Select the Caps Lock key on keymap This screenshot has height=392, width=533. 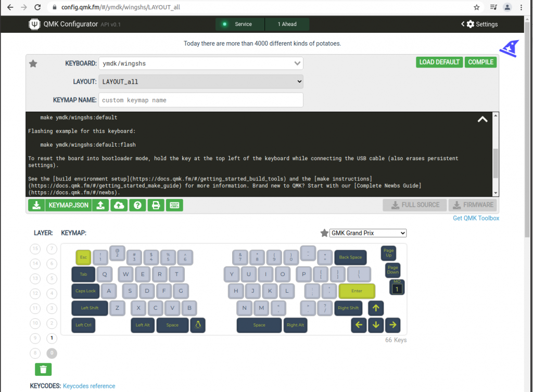[x=86, y=291]
